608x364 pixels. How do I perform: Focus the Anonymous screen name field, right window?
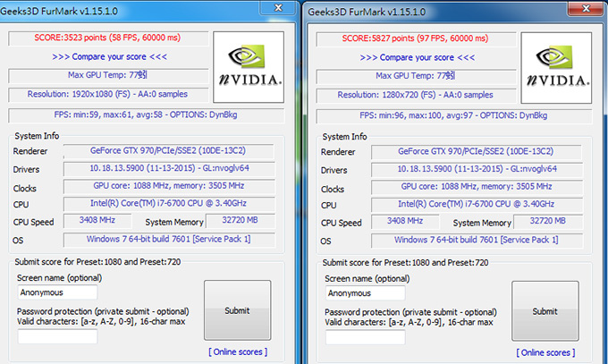(366, 293)
